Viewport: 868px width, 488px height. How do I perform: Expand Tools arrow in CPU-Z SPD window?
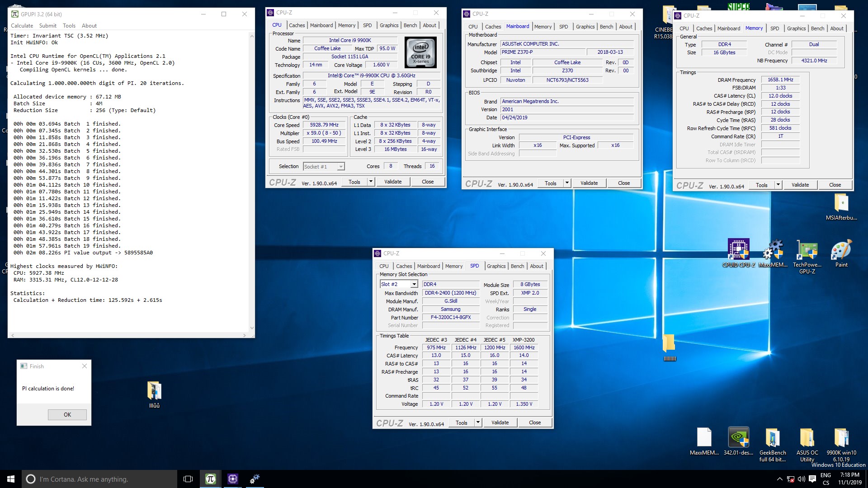[x=478, y=422]
